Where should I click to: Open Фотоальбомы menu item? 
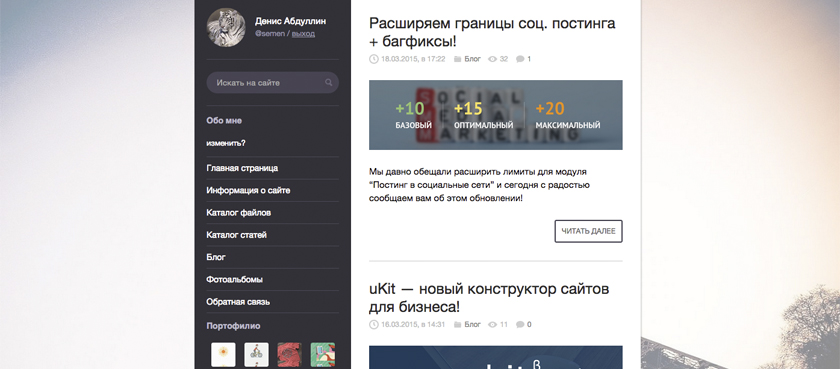click(234, 280)
